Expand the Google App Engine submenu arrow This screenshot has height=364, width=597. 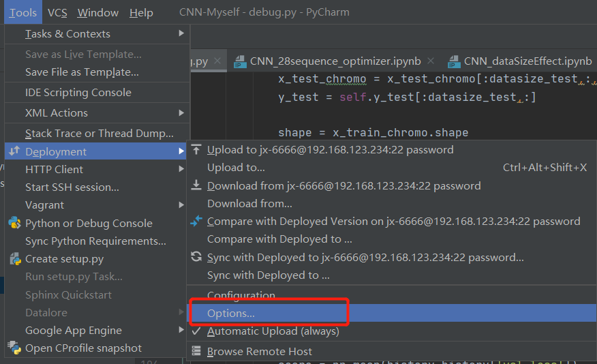click(x=181, y=330)
